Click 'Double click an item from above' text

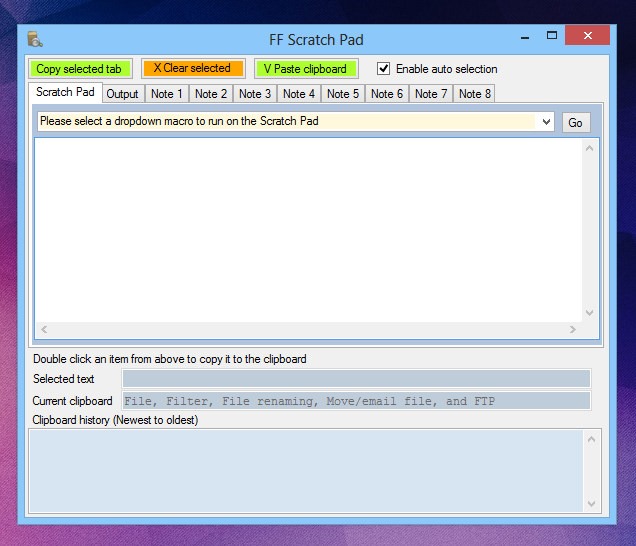(170, 359)
